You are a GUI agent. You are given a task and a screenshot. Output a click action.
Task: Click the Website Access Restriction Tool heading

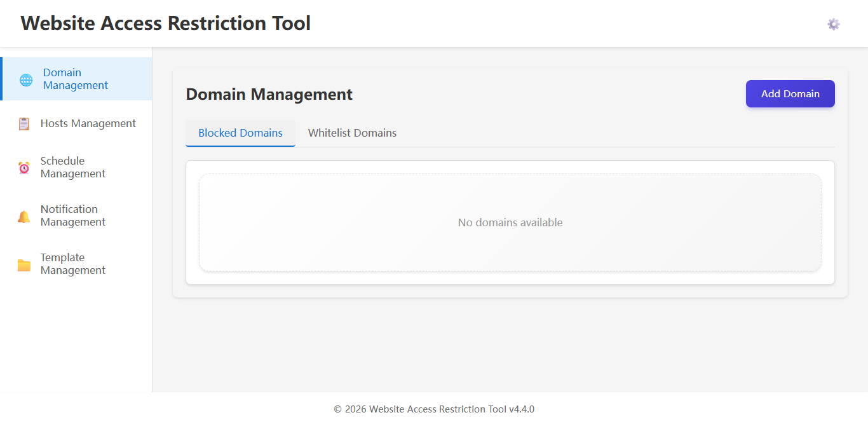pyautogui.click(x=165, y=23)
